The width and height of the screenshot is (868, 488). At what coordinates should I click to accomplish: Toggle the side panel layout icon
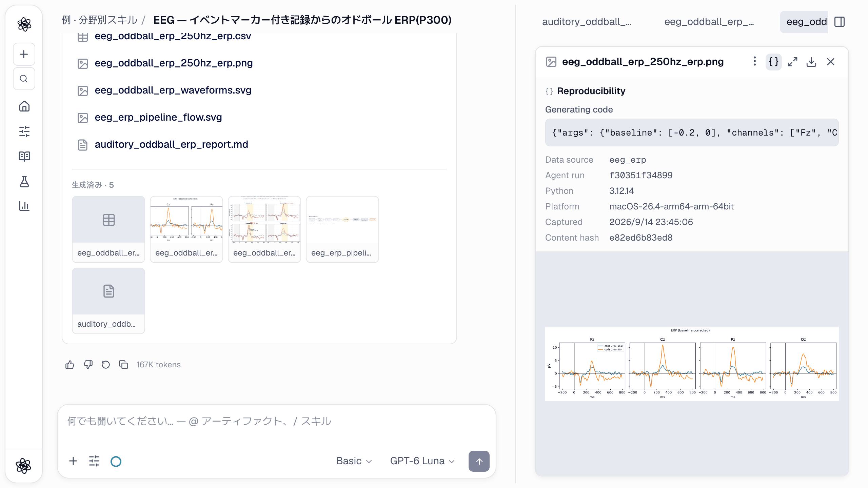[x=840, y=22]
